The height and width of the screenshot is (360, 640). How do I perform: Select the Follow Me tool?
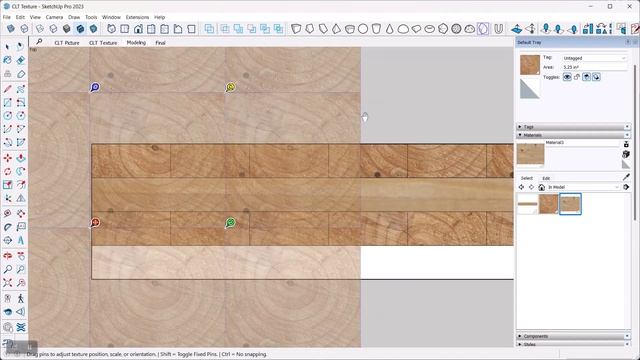(20, 171)
